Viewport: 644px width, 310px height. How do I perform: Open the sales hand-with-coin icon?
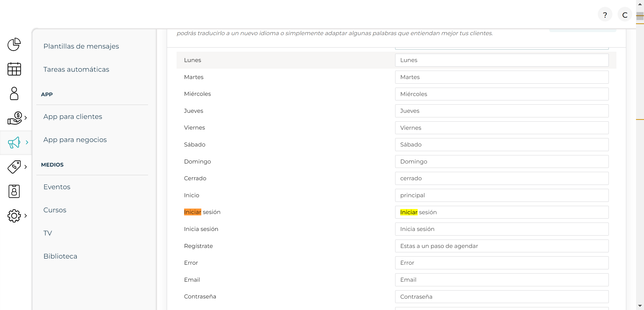[x=15, y=118]
